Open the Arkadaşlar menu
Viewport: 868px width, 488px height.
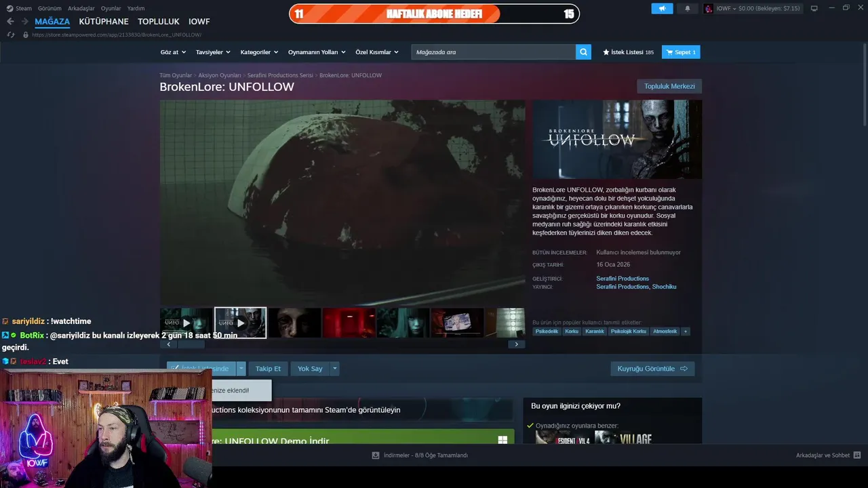coord(81,8)
